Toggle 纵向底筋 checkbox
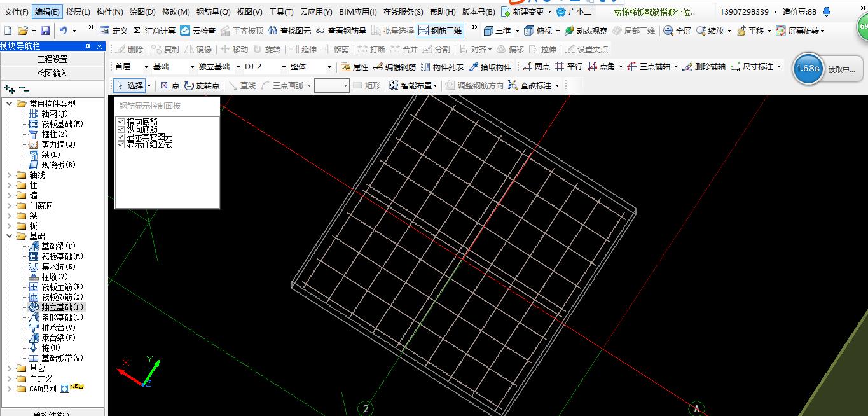Screen dimensions: 868x416 pos(121,129)
